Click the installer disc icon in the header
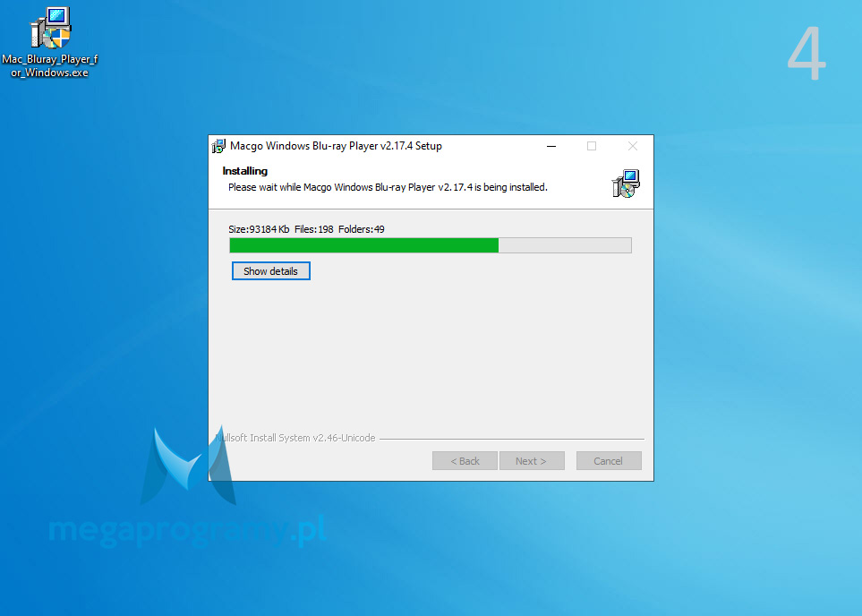Viewport: 862px width, 616px height. [626, 184]
